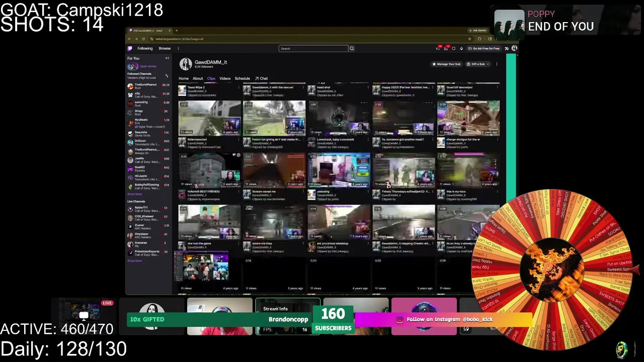Click the browser forward arrow
Viewport: 644px width, 362px height.
point(136,39)
